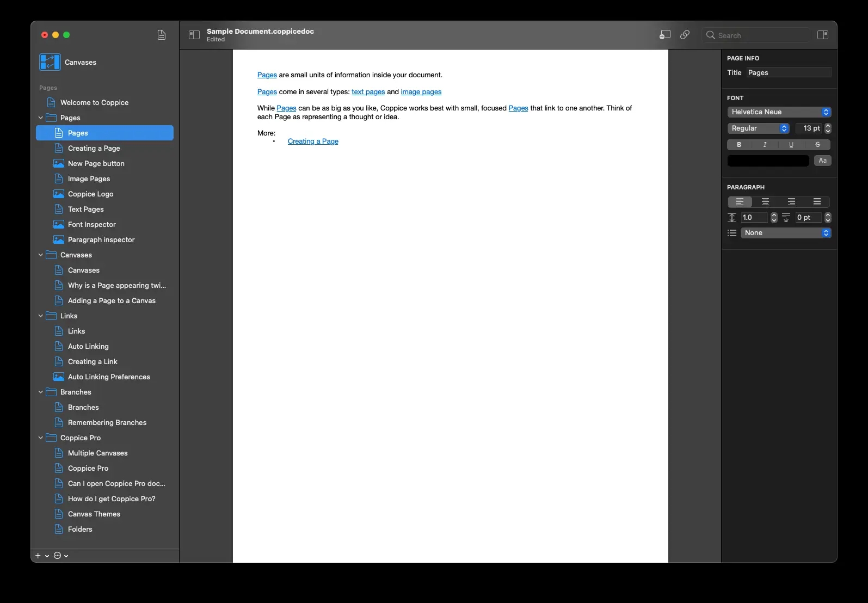
Task: Click the Title field containing Pages
Action: [789, 72]
